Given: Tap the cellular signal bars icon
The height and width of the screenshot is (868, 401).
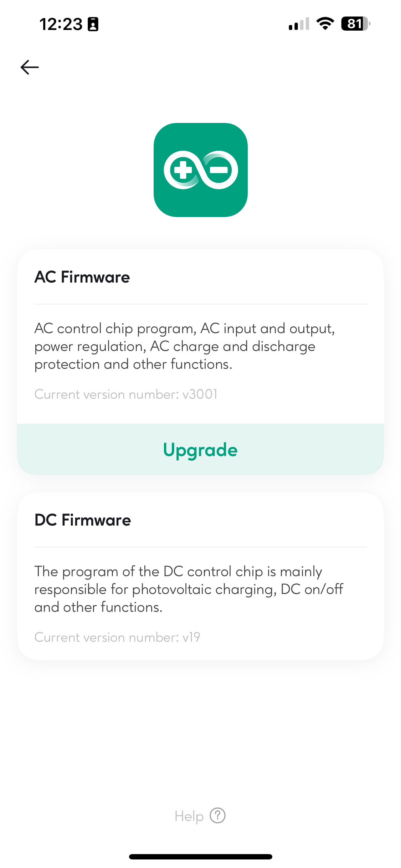Looking at the screenshot, I should click(299, 24).
